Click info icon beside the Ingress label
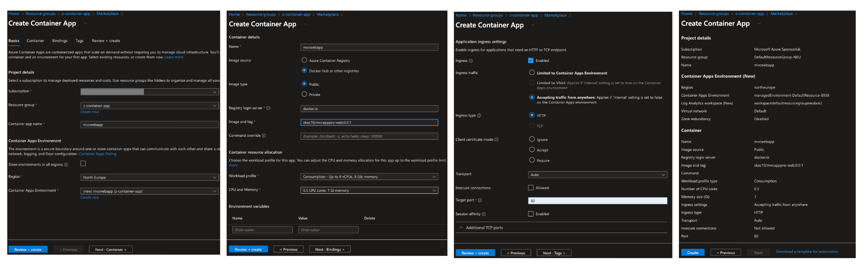This screenshot has width=868, height=267. click(471, 61)
